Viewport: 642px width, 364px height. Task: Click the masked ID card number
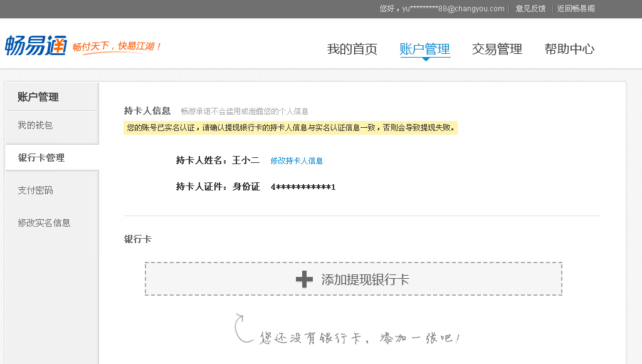[303, 187]
